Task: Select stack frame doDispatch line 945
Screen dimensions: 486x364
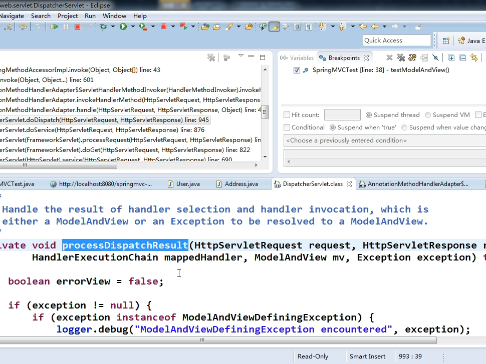Action: (105, 120)
